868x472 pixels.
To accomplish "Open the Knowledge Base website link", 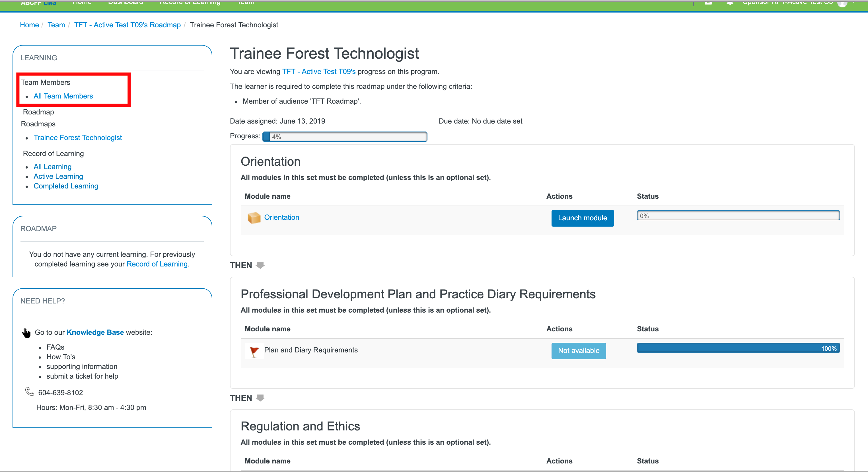I will (x=95, y=333).
